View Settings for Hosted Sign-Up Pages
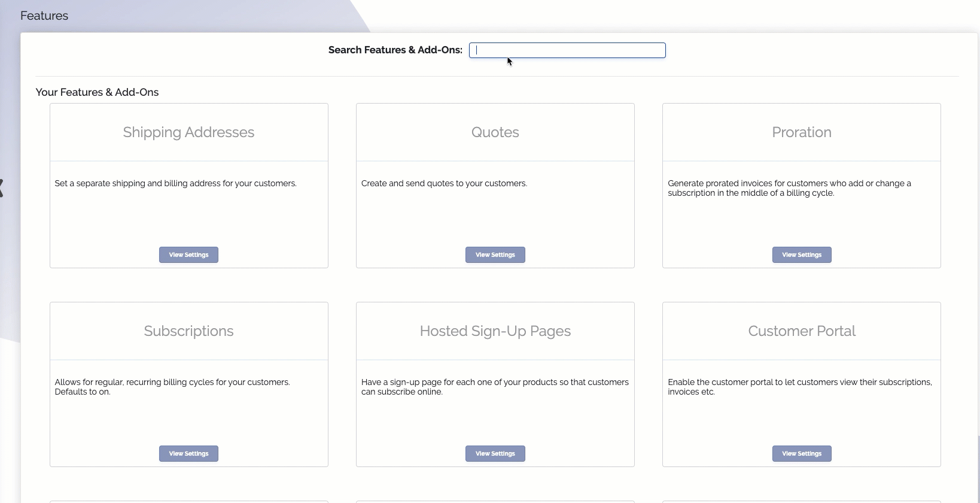The height and width of the screenshot is (503, 980). (x=495, y=453)
